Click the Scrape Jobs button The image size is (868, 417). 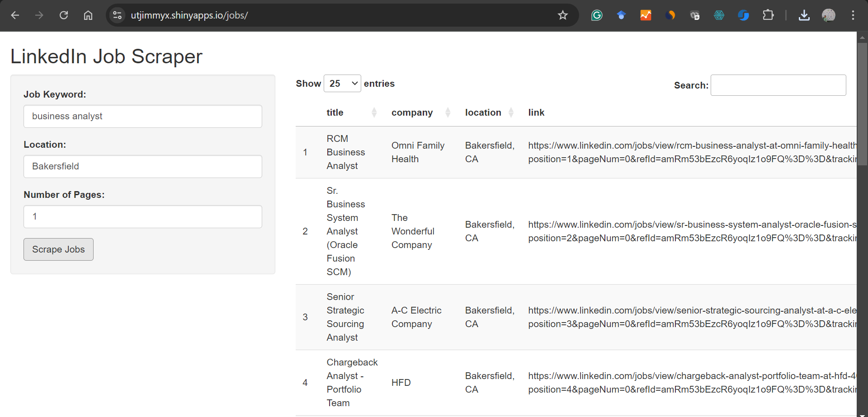point(58,249)
